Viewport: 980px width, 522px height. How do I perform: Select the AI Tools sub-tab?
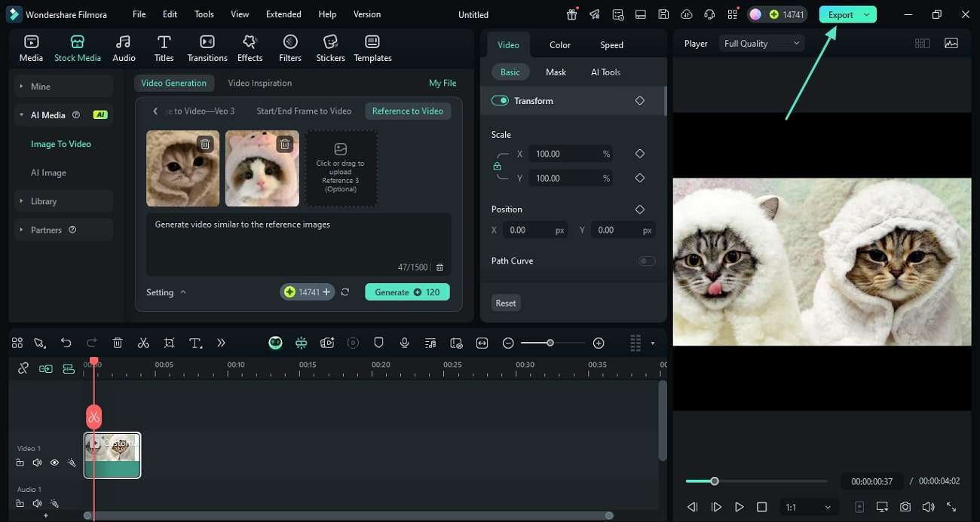coord(605,72)
